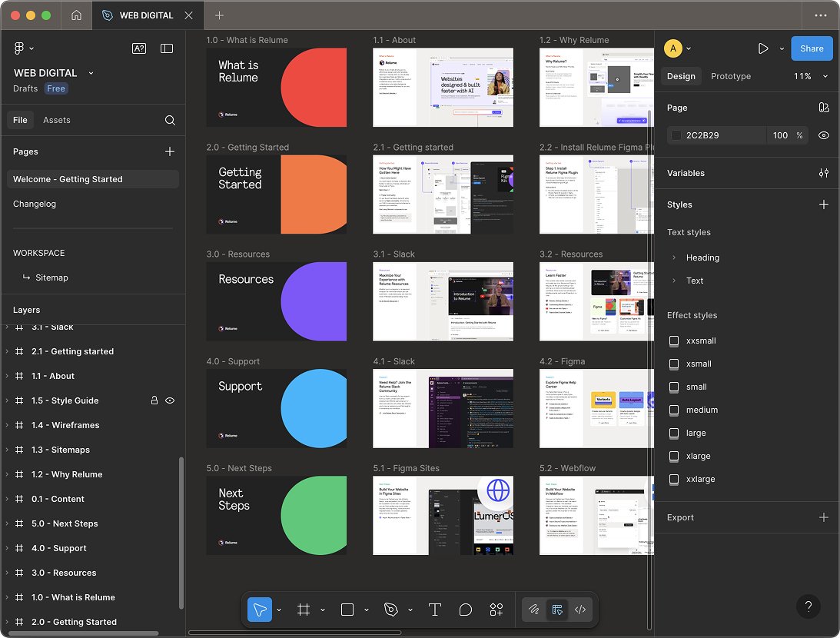Image resolution: width=840 pixels, height=638 pixels.
Task: Hide the 1.5 - Style Guide layer
Action: (x=170, y=400)
